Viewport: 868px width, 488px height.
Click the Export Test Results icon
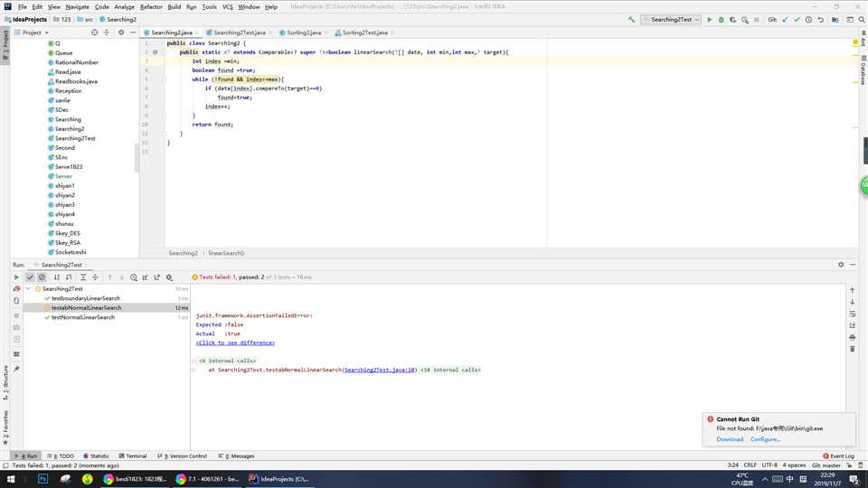tap(157, 277)
